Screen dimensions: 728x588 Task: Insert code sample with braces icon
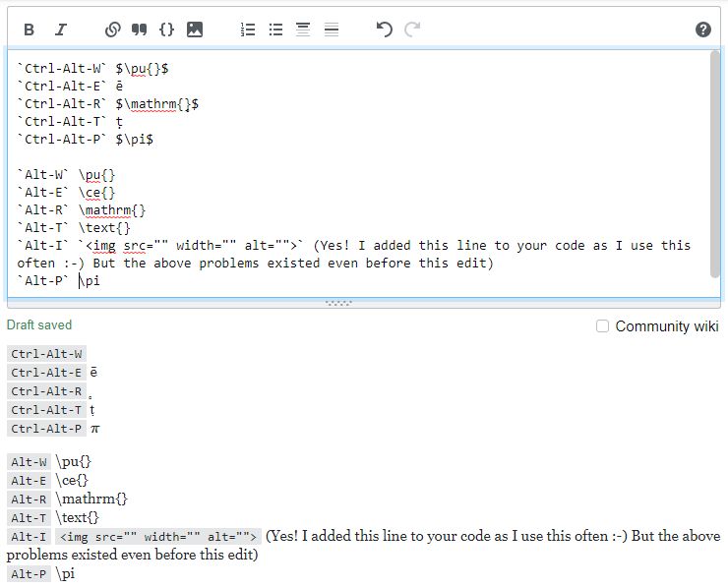pos(166,29)
